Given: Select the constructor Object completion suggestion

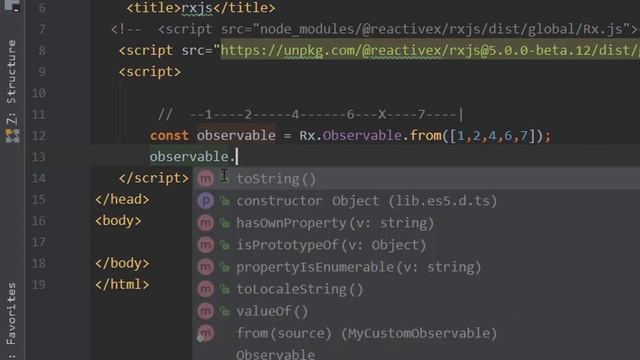Looking at the screenshot, I should point(416,201).
